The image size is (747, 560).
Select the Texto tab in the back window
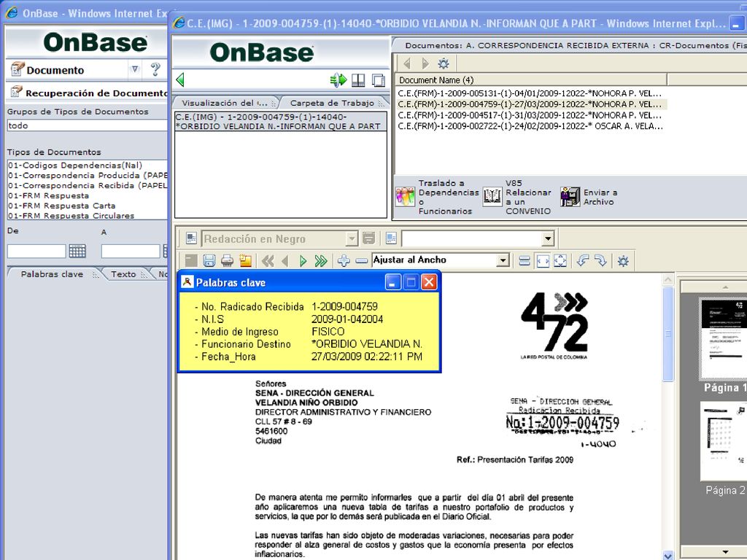(123, 274)
